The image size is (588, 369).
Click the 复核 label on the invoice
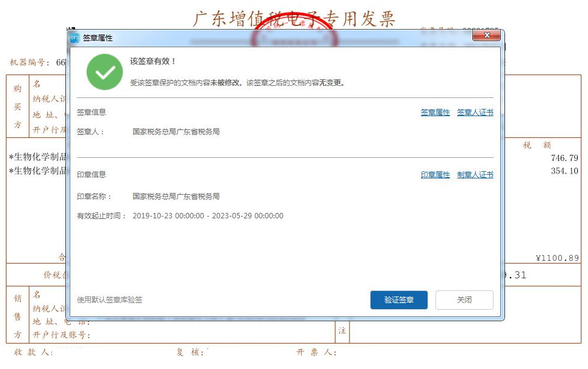pos(190,352)
